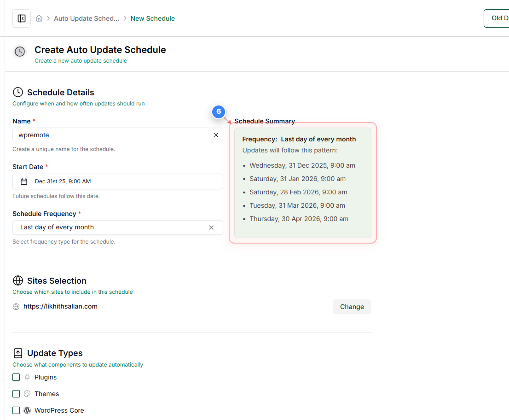Click Update Types upload icon

click(18, 353)
